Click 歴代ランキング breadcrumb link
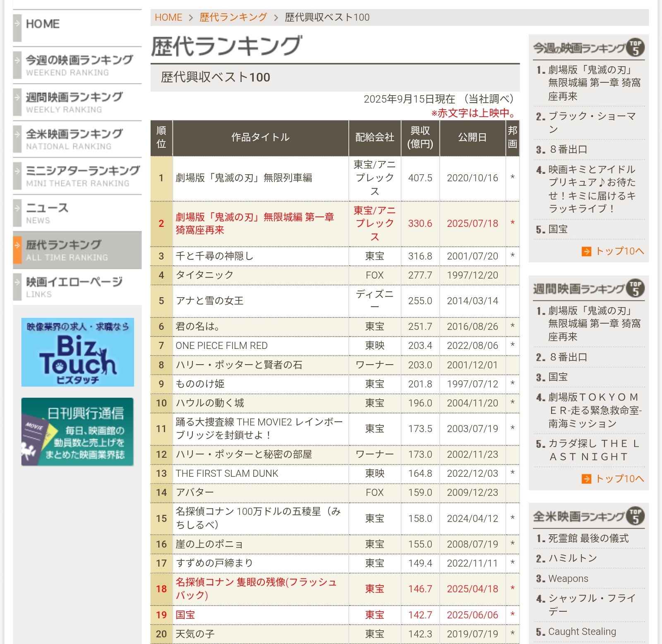Viewport: 662px width, 644px height. [x=233, y=17]
